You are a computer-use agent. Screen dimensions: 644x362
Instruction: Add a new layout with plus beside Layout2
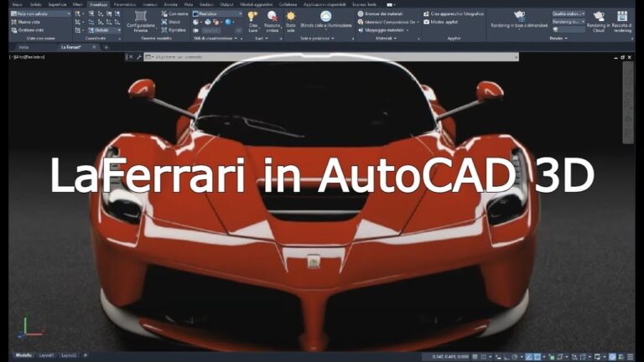coord(86,355)
